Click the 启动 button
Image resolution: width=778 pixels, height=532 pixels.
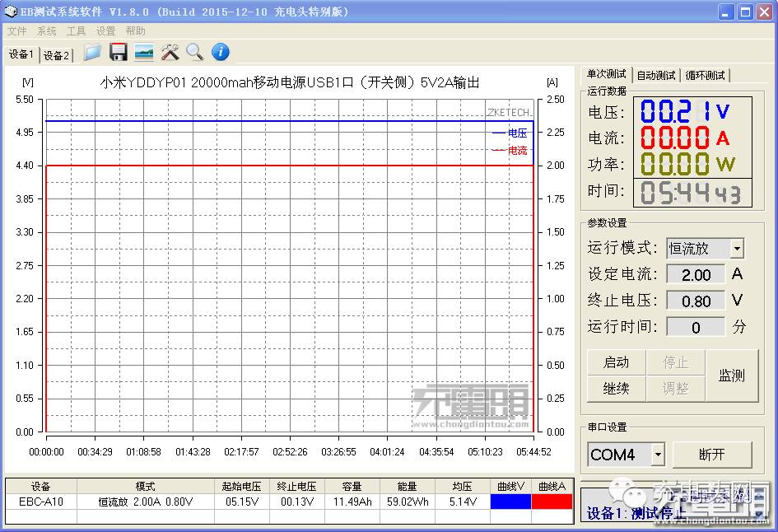tap(617, 362)
